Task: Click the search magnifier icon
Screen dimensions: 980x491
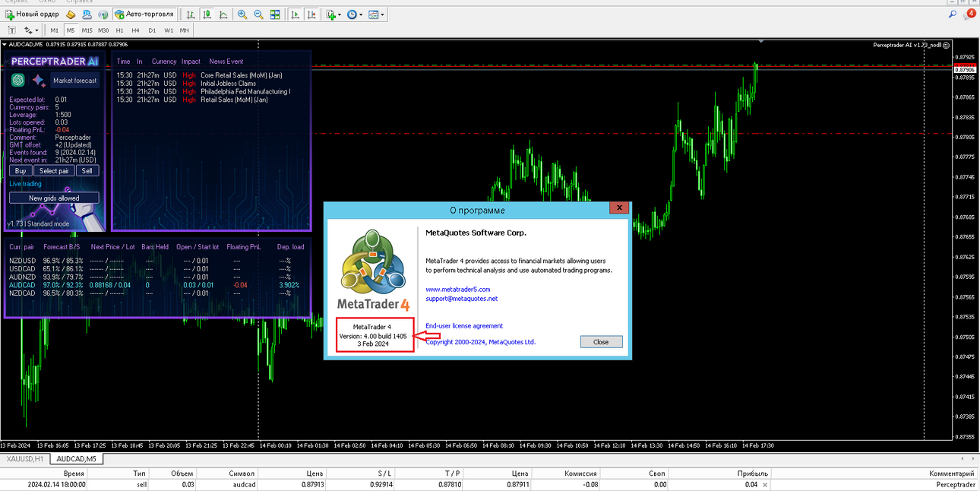Action: pos(953,14)
